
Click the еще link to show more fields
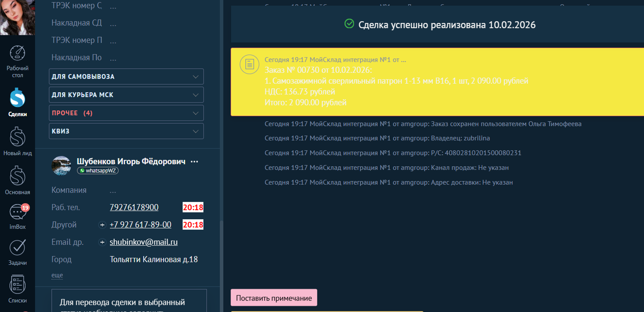point(57,275)
